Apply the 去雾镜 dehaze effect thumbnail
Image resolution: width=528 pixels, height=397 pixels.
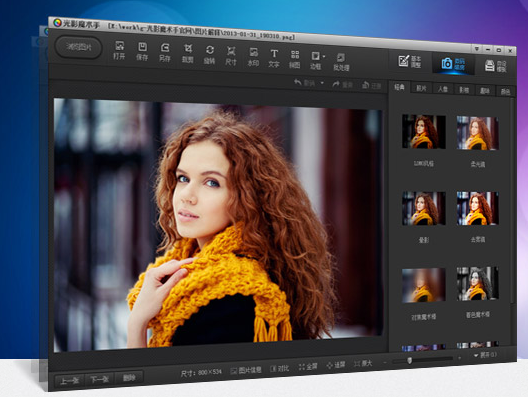pos(477,208)
